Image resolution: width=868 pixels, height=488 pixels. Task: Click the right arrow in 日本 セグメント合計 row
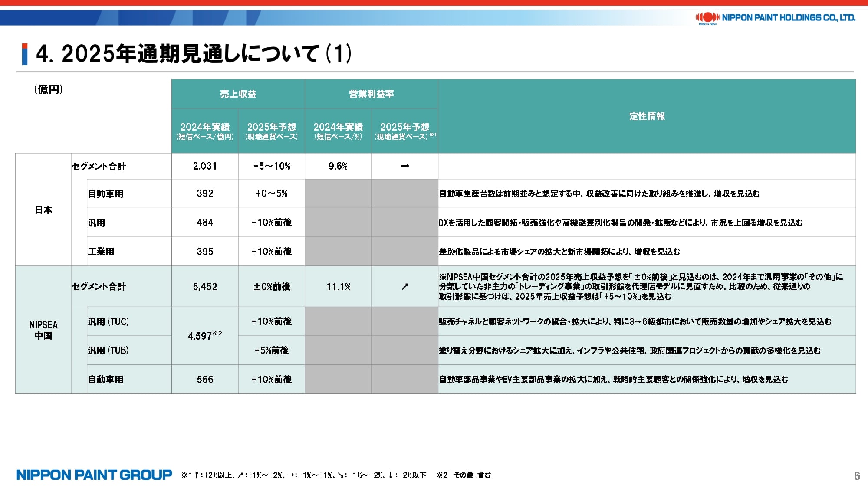point(405,166)
